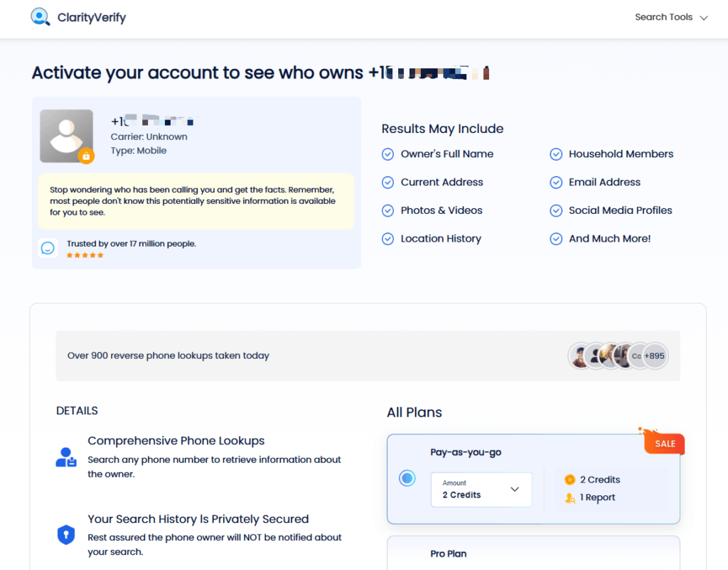Select the Pay-as-you-go plan radio button
The height and width of the screenshot is (570, 728).
click(x=407, y=478)
